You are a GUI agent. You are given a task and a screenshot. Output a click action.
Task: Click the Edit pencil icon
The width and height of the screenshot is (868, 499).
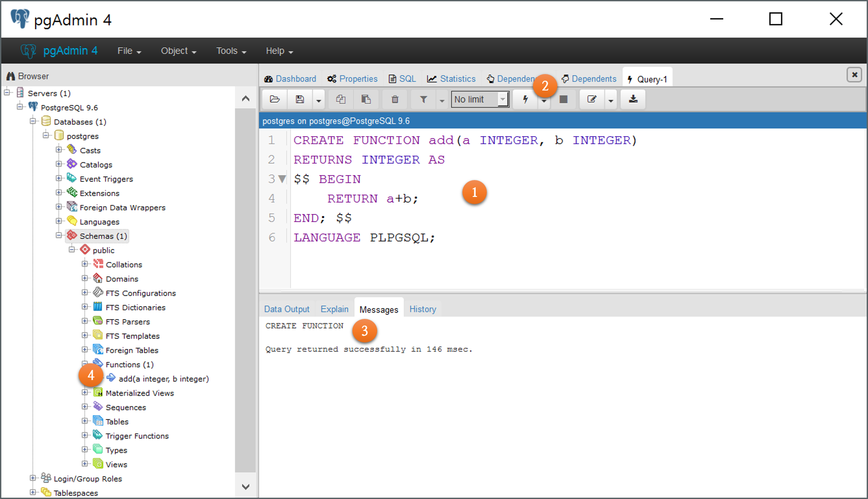click(592, 99)
